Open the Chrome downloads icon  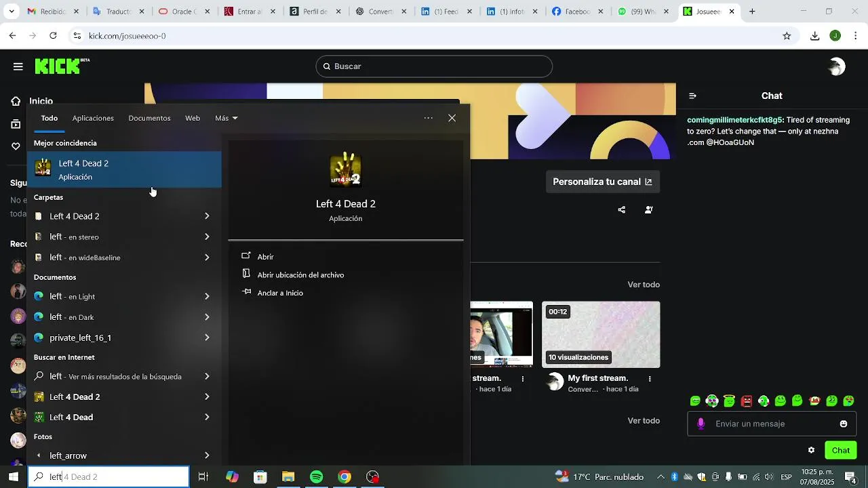815,36
